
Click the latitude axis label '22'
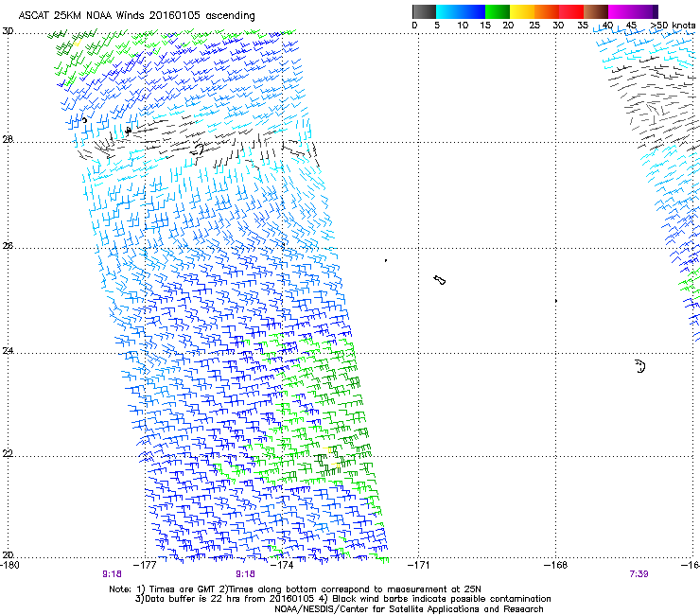(x=8, y=454)
